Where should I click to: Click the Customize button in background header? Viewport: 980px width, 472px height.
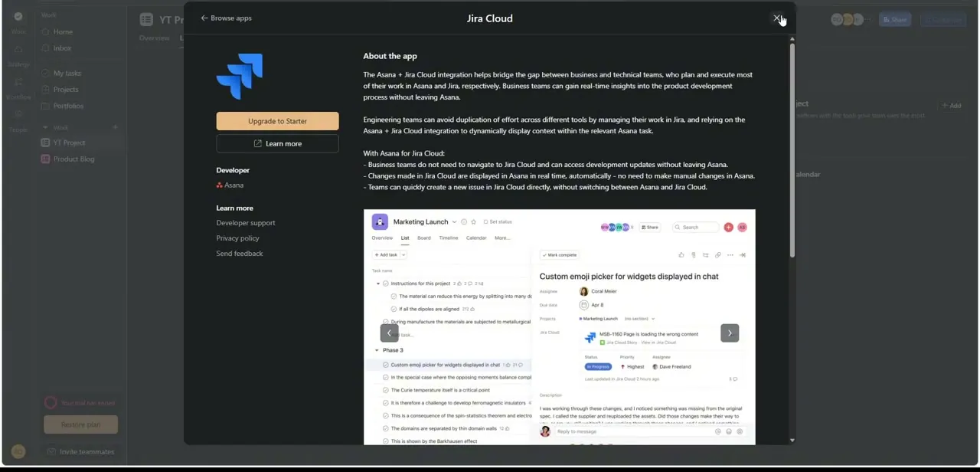point(942,20)
